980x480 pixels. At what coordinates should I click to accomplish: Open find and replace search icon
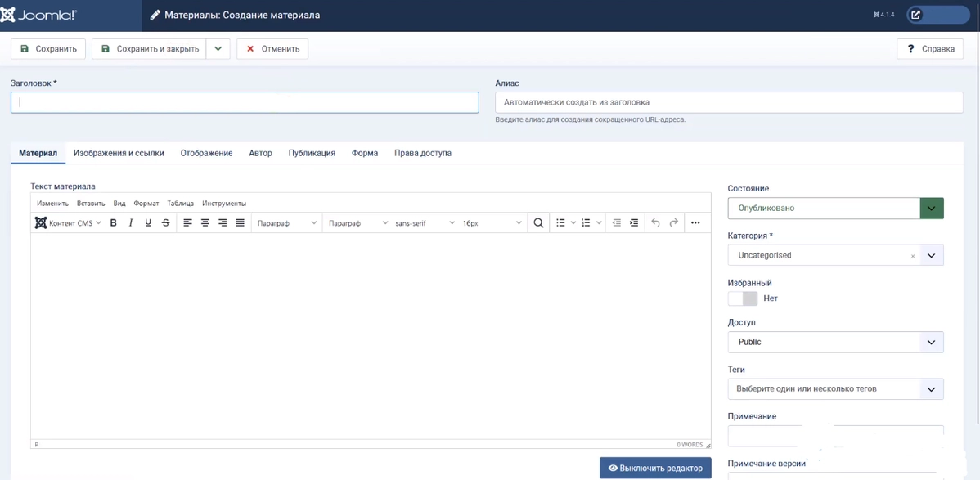[538, 223]
